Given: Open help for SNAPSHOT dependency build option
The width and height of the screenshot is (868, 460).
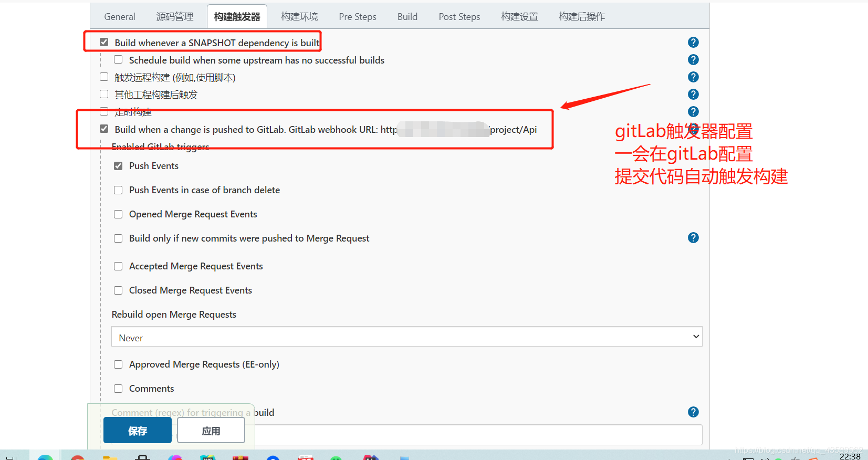Looking at the screenshot, I should point(693,43).
